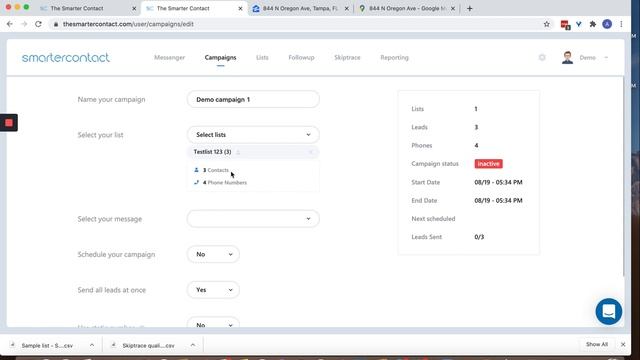Open Followup nav tab
This screenshot has height=360, width=640.
301,58
